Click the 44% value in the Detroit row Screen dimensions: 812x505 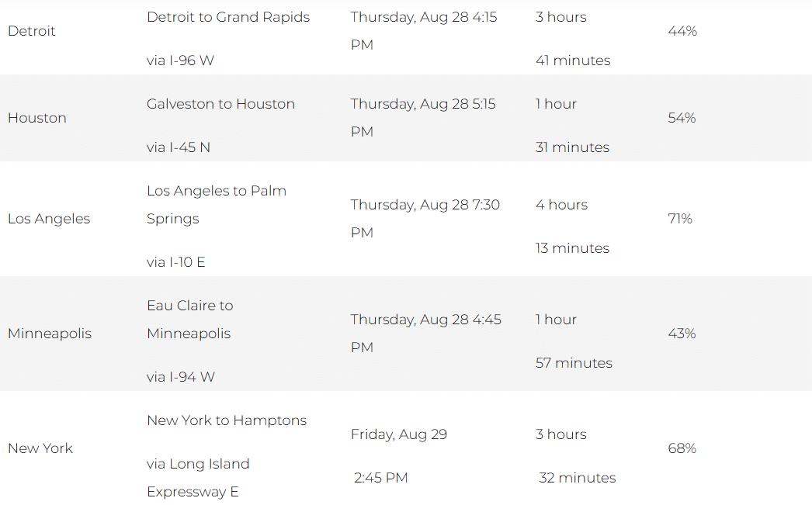tap(682, 31)
